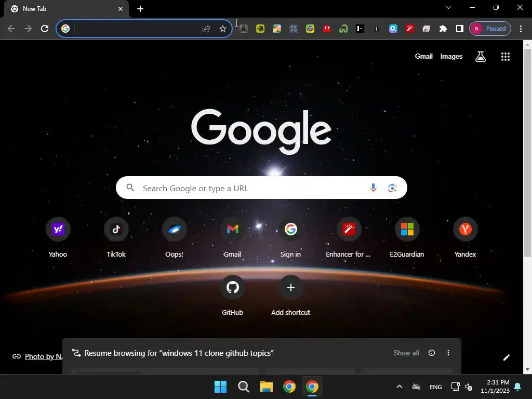Open a new tab with the plus button
This screenshot has height=399, width=532.
(x=140, y=9)
